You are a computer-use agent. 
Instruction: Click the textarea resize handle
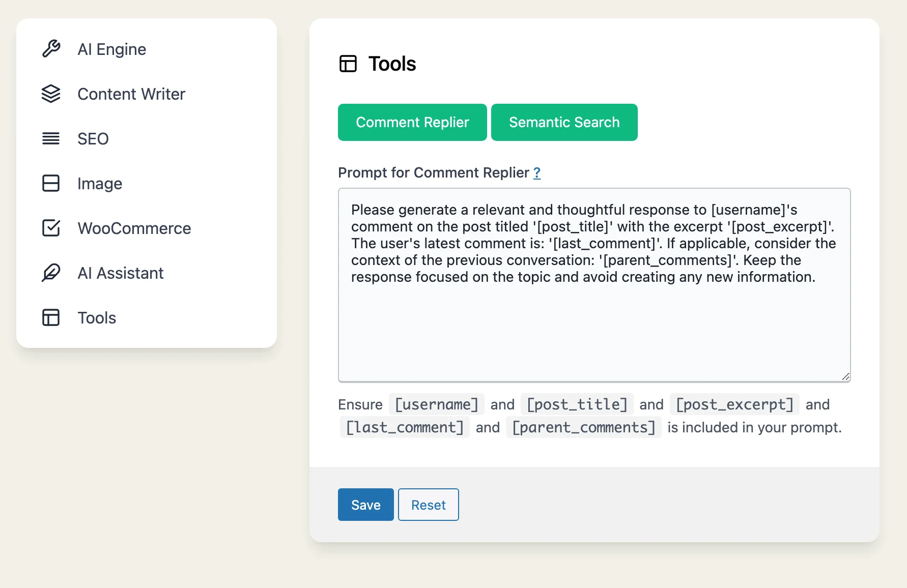point(845,376)
